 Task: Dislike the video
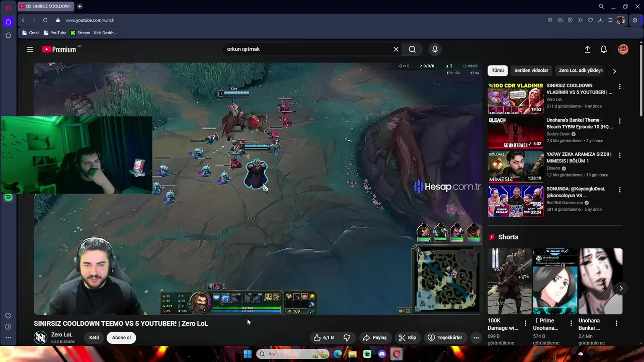tap(347, 338)
